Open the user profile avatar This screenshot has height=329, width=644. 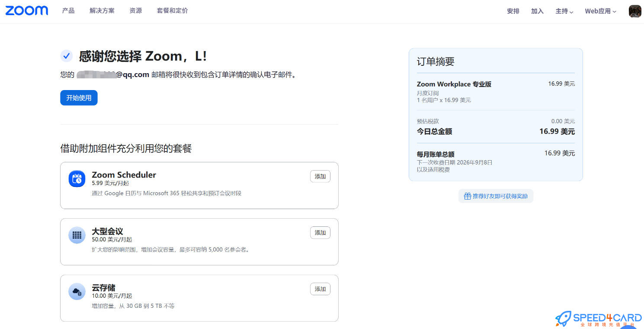coord(634,11)
